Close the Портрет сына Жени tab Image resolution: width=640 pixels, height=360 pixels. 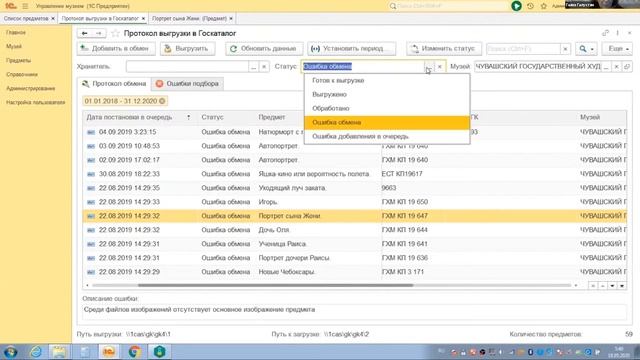[231, 19]
